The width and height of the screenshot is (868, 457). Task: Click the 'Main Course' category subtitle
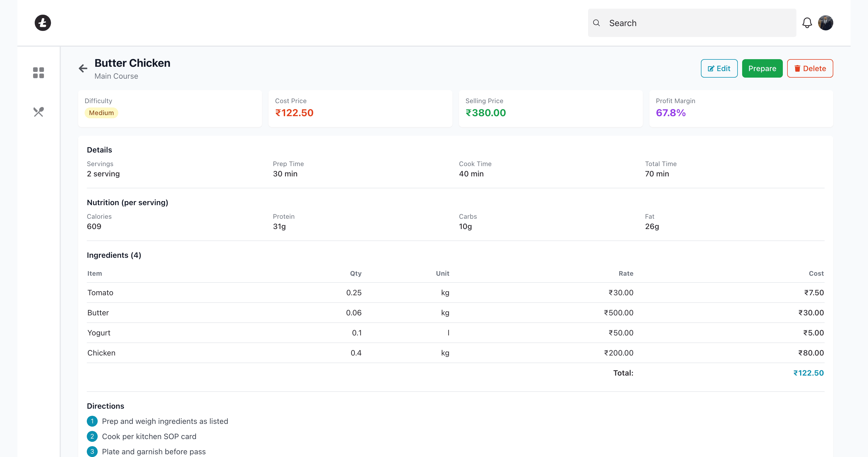116,76
